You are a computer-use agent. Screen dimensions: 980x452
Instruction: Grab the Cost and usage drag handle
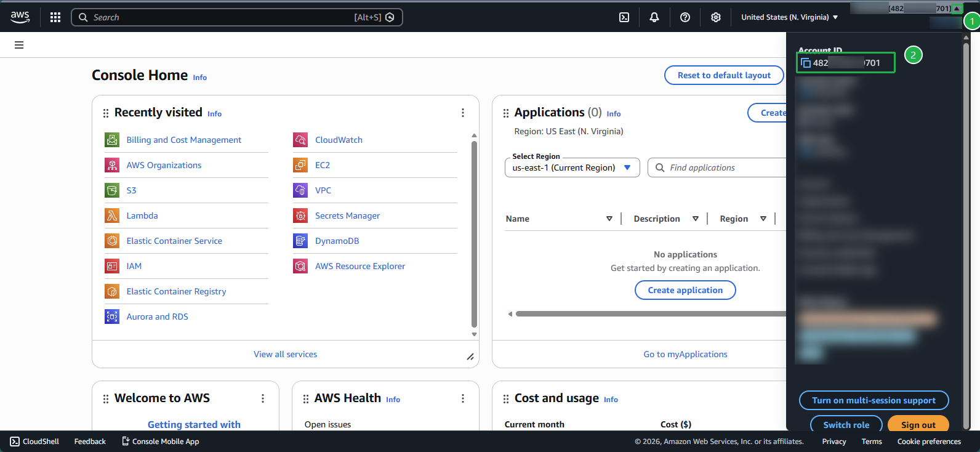[506, 399]
